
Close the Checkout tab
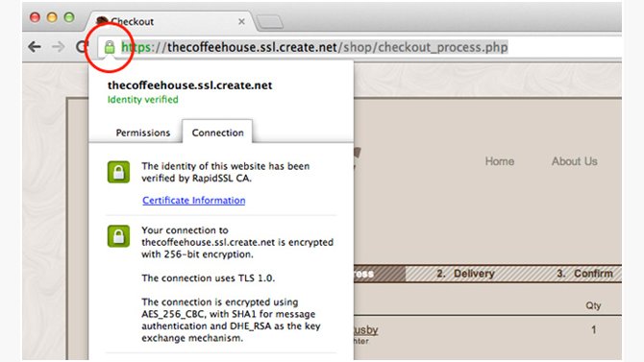(241, 21)
